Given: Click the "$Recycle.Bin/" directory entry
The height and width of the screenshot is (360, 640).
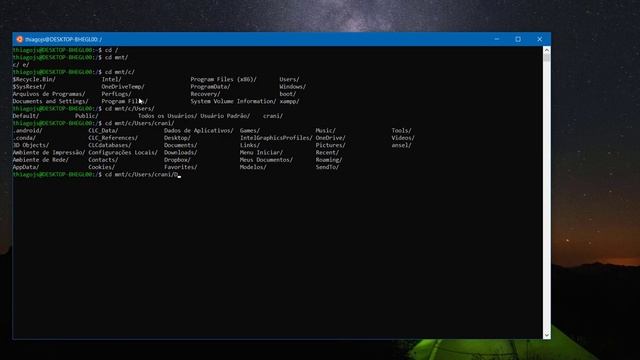Looking at the screenshot, I should [34, 79].
